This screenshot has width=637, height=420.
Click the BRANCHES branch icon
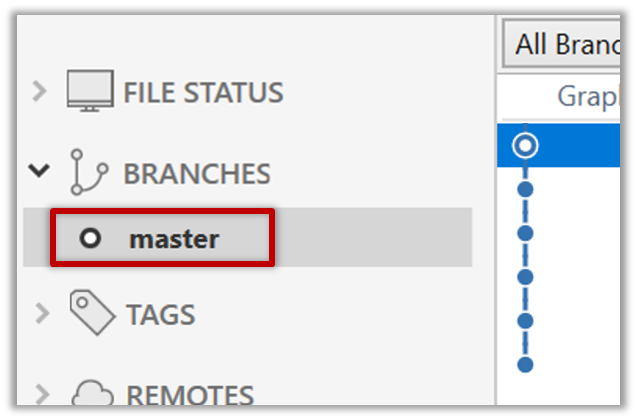click(89, 173)
